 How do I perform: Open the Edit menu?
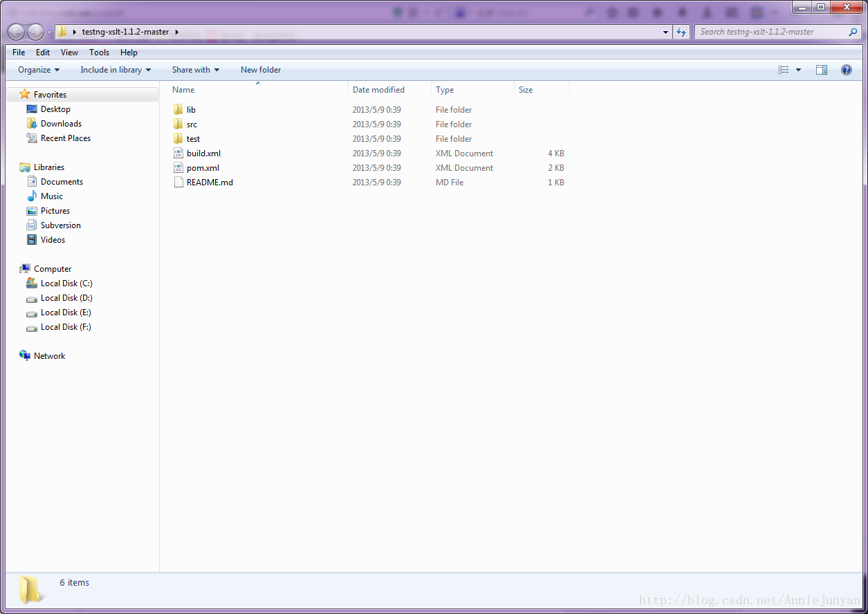tap(43, 53)
